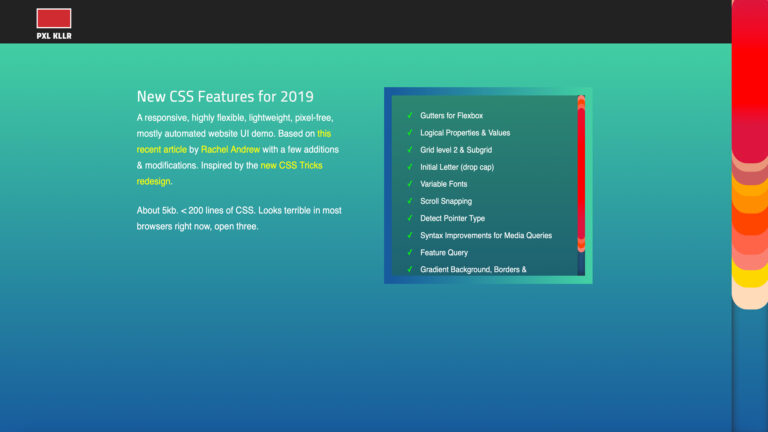Select the 'Variable Fonts' list item
The width and height of the screenshot is (768, 432).
(x=444, y=184)
